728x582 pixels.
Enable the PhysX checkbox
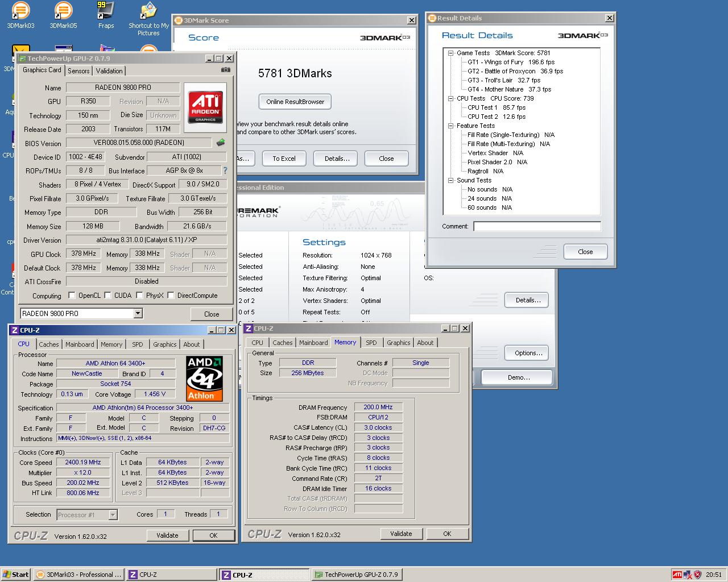pos(139,296)
